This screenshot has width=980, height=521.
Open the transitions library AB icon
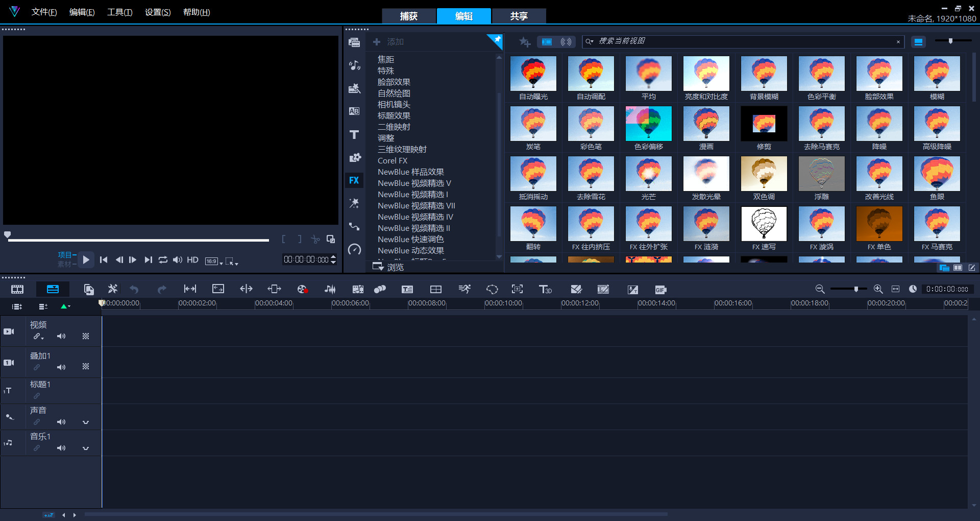pyautogui.click(x=354, y=111)
